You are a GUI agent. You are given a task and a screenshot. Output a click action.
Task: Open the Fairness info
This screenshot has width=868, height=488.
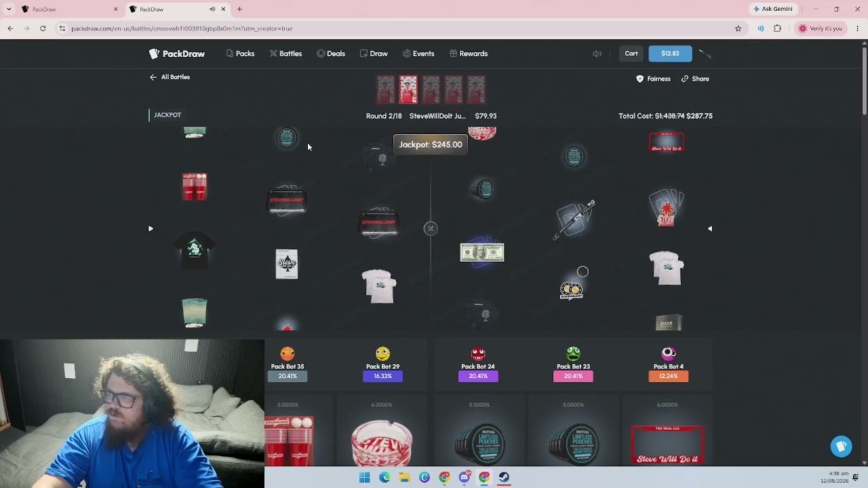click(x=654, y=79)
